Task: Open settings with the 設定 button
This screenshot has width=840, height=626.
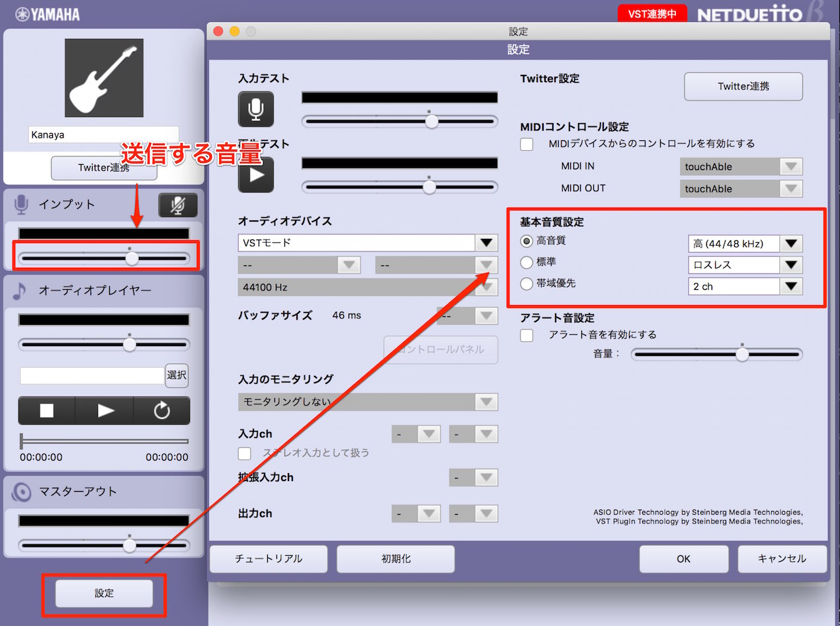Action: [x=104, y=594]
